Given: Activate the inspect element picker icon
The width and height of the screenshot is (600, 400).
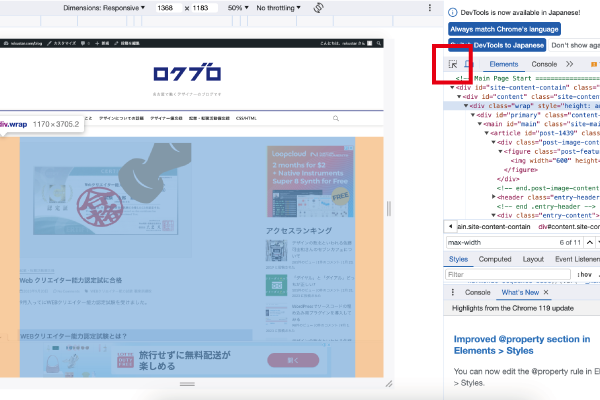Looking at the screenshot, I should click(x=453, y=64).
